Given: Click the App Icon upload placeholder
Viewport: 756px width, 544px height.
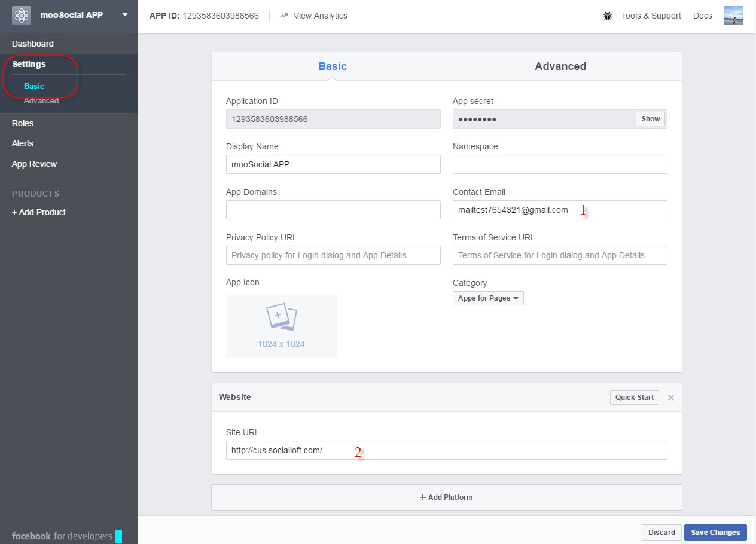Looking at the screenshot, I should [281, 326].
